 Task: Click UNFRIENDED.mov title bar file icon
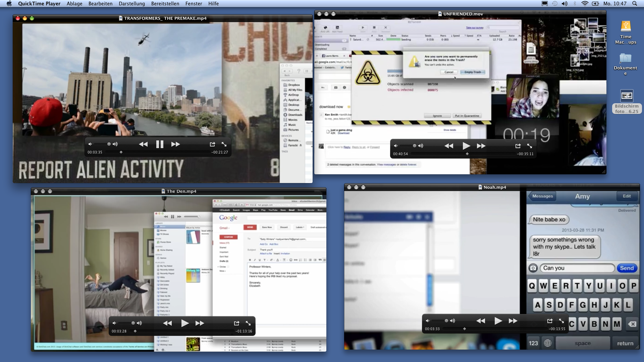tap(440, 14)
